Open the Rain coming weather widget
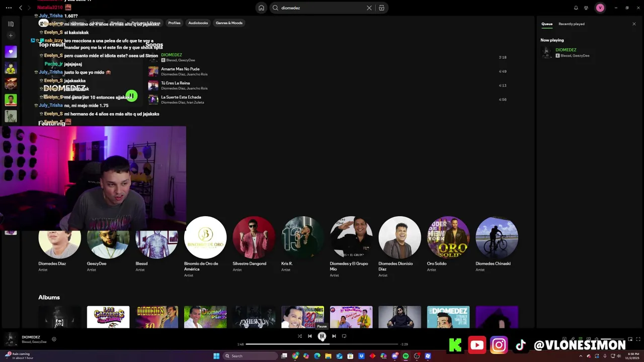Viewport: 644px width, 362px height. click(19, 355)
